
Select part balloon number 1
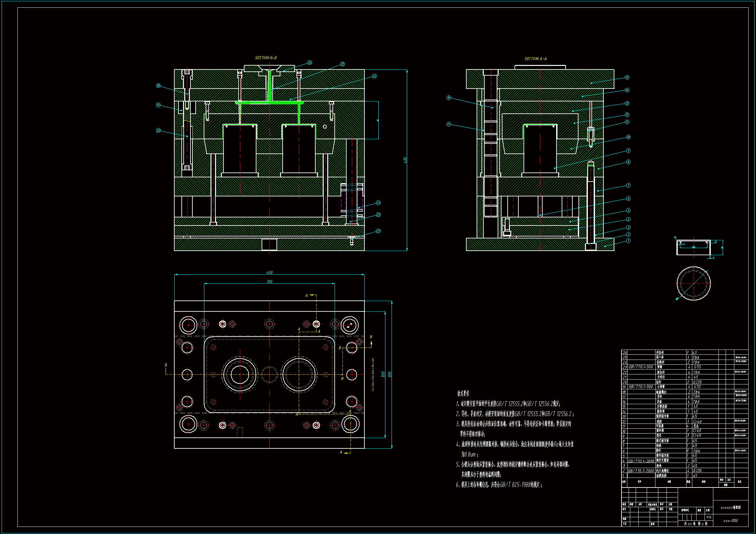[628, 241]
